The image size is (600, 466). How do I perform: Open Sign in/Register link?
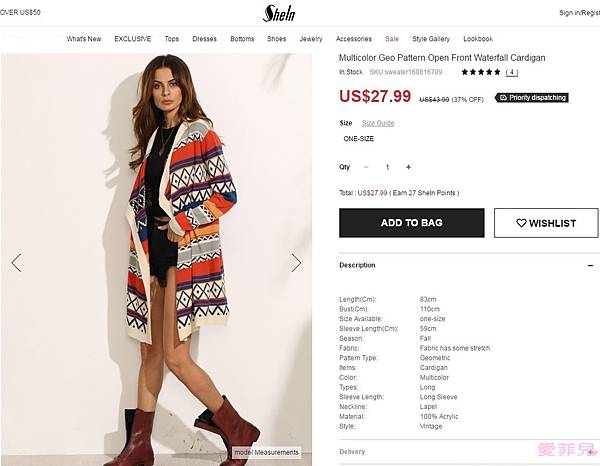pos(579,13)
